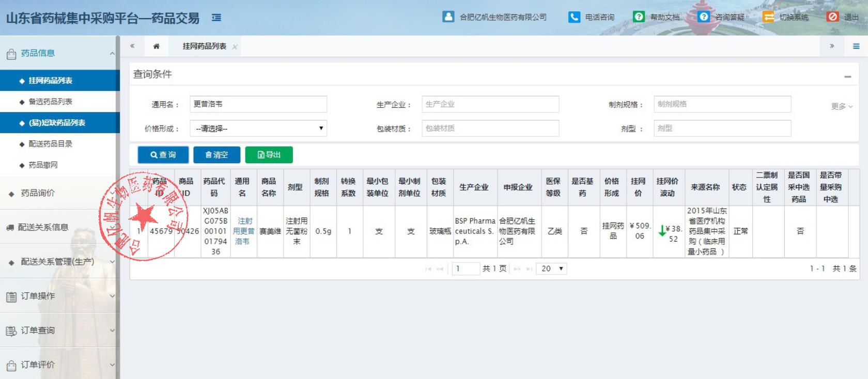Go to first page pagination icon
This screenshot has width=868, height=379.
(428, 269)
